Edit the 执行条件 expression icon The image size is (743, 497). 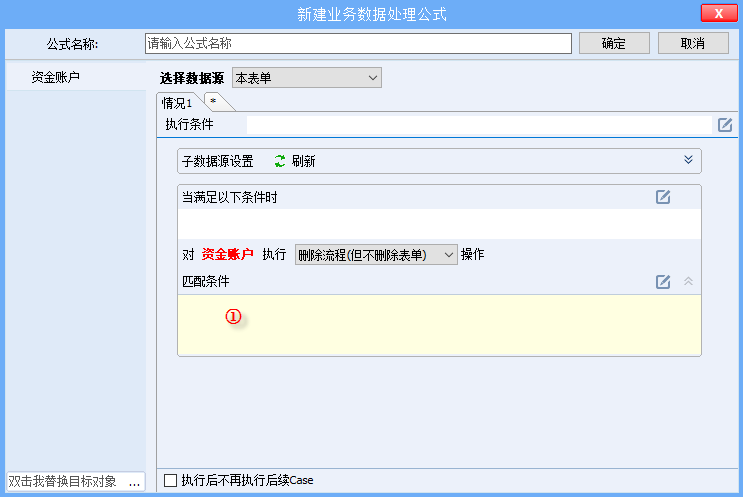pos(725,125)
